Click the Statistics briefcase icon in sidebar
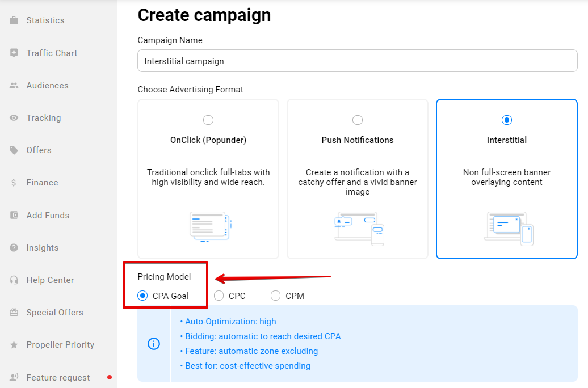This screenshot has width=588, height=388. pos(14,20)
